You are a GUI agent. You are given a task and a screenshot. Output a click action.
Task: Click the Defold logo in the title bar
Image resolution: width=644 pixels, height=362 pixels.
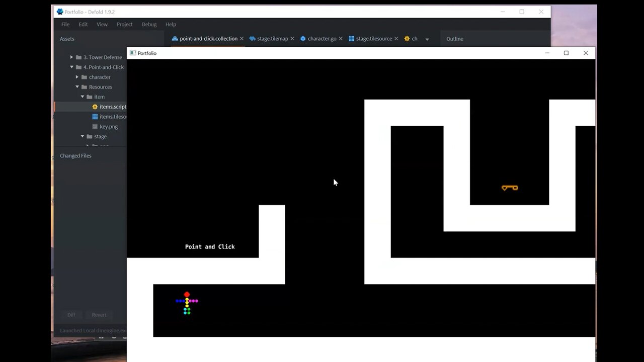[x=60, y=12]
